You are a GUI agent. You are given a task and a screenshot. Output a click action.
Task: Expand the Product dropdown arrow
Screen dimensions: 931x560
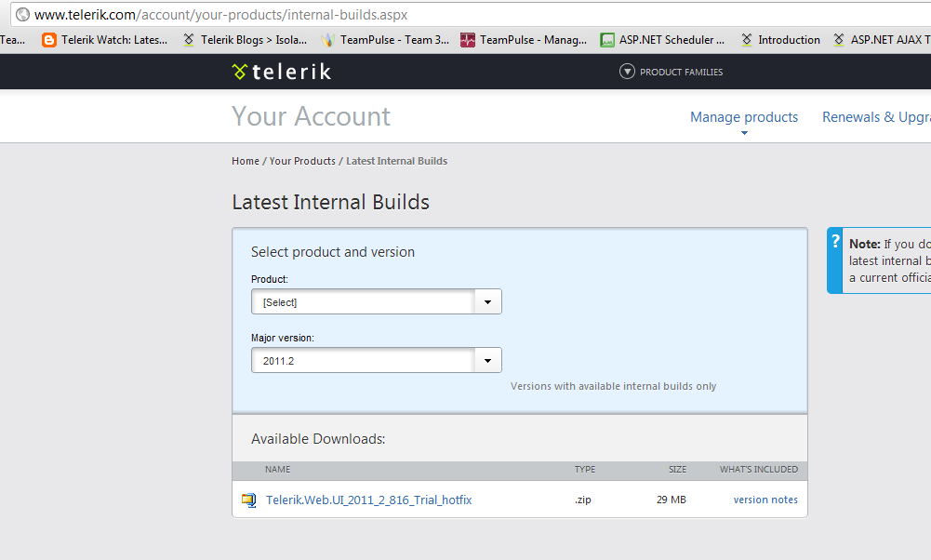coord(487,301)
